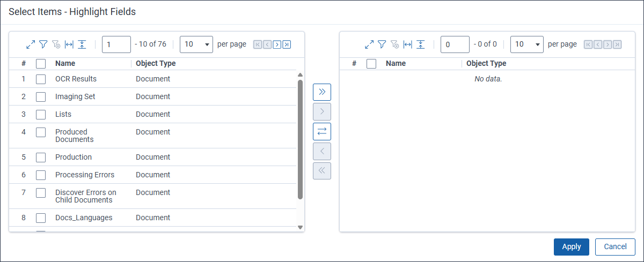Cancel the Select Items dialog
This screenshot has width=644, height=262.
tap(615, 246)
